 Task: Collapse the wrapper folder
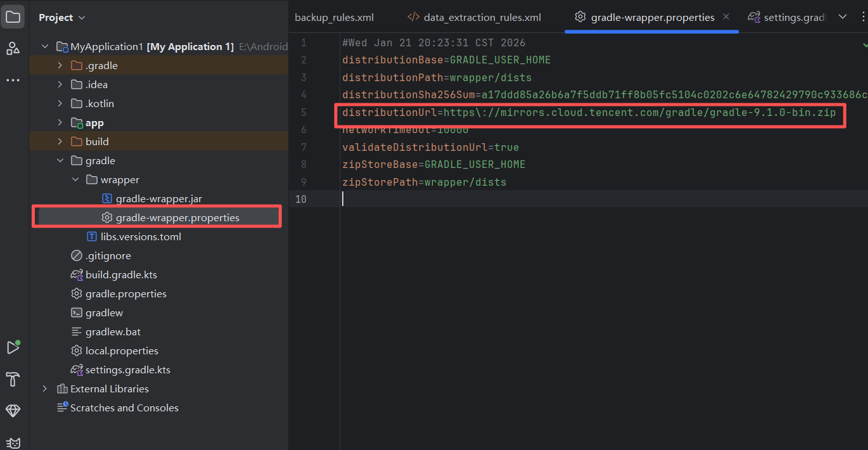point(75,180)
